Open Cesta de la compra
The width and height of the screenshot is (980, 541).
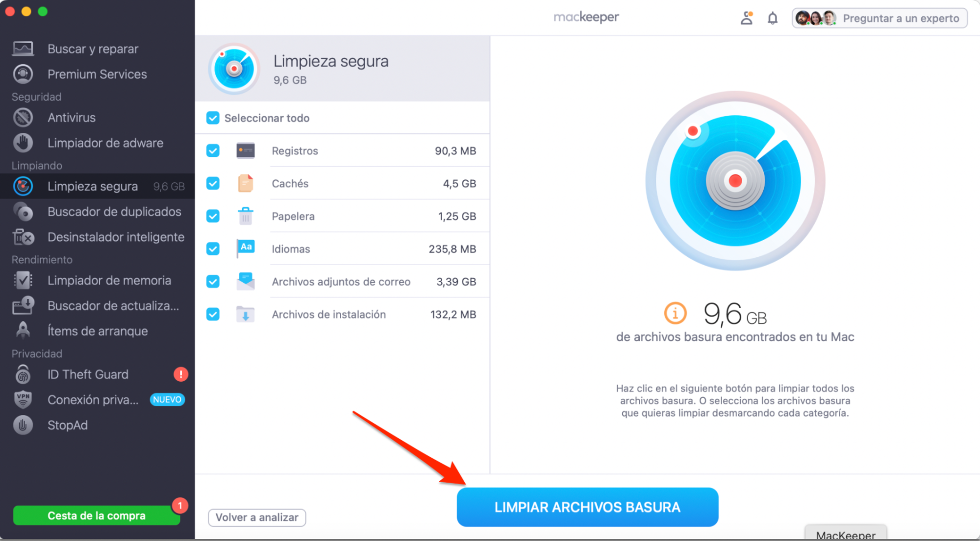[x=96, y=515]
